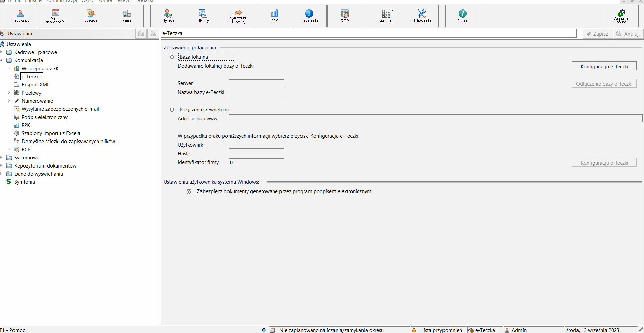Screen dimensions: 644x333
Task: Click the Nazwa bazy e-Teczki field
Action: click(x=256, y=92)
